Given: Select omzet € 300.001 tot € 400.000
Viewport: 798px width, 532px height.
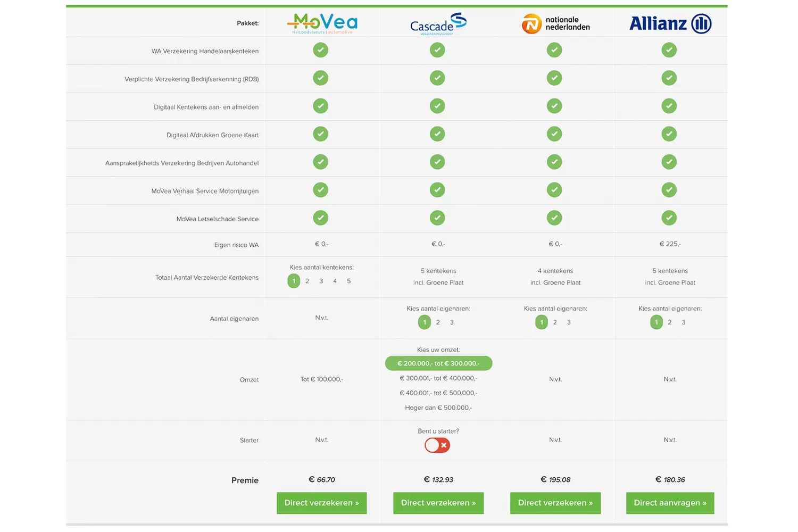Looking at the screenshot, I should click(x=438, y=378).
